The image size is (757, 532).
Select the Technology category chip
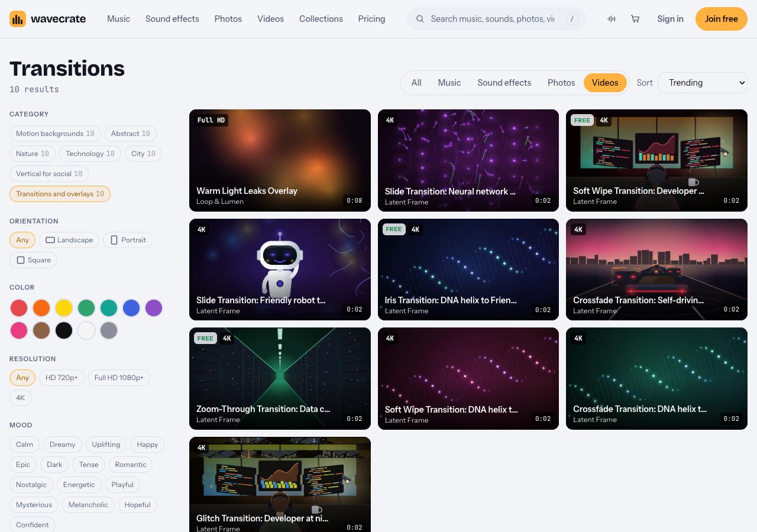(90, 154)
